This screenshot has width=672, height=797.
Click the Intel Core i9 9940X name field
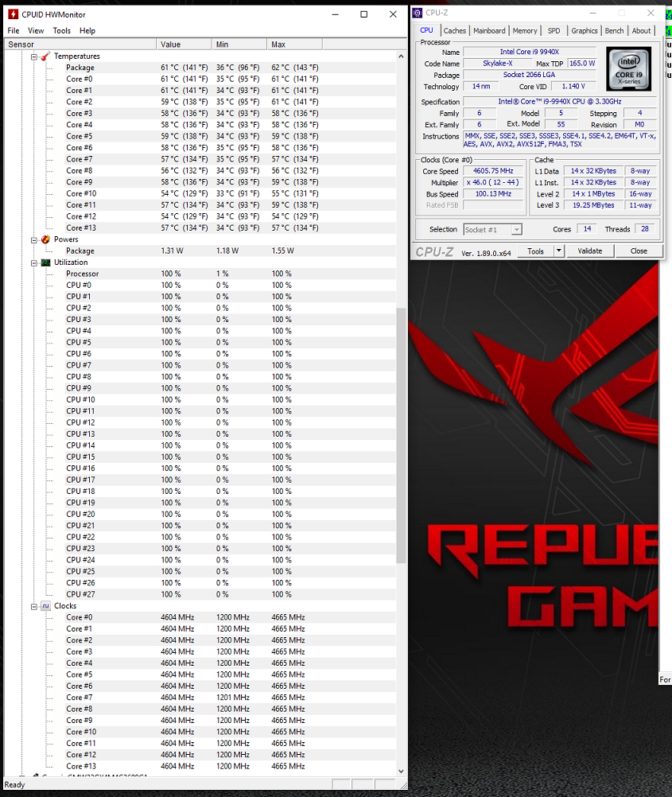coord(530,52)
